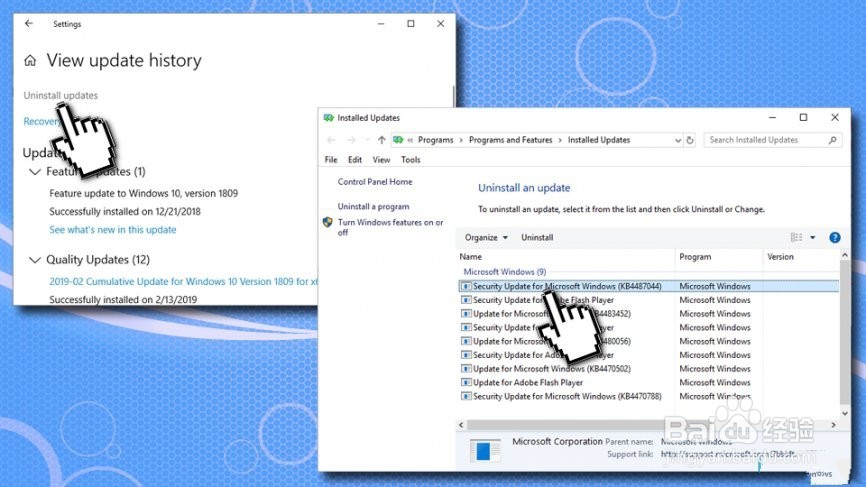
Task: Click icon of KB4487044 update row
Action: (x=466, y=286)
